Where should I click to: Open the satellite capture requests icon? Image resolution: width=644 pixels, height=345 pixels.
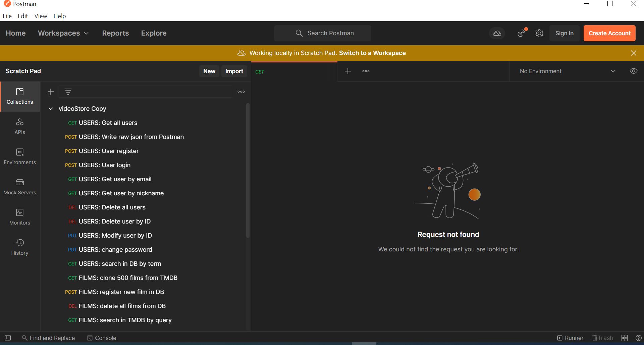(522, 33)
